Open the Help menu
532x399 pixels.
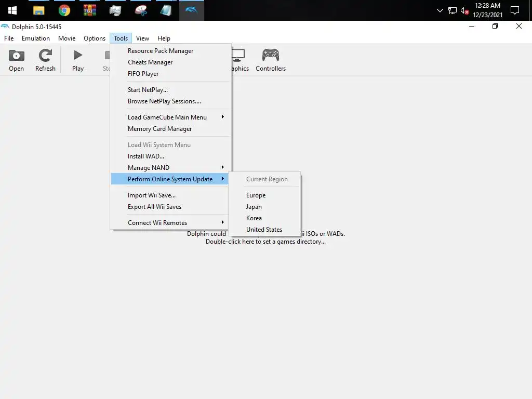(x=164, y=38)
